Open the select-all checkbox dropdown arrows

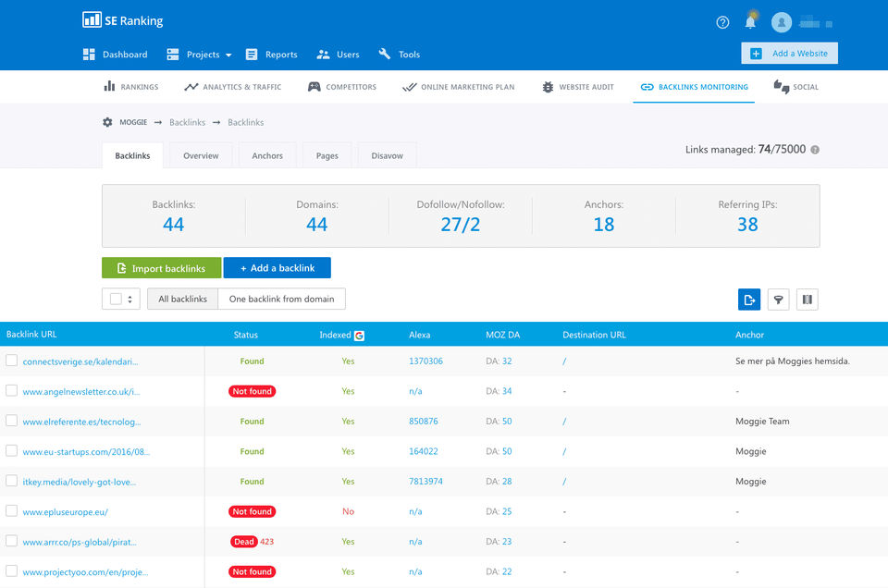click(130, 299)
